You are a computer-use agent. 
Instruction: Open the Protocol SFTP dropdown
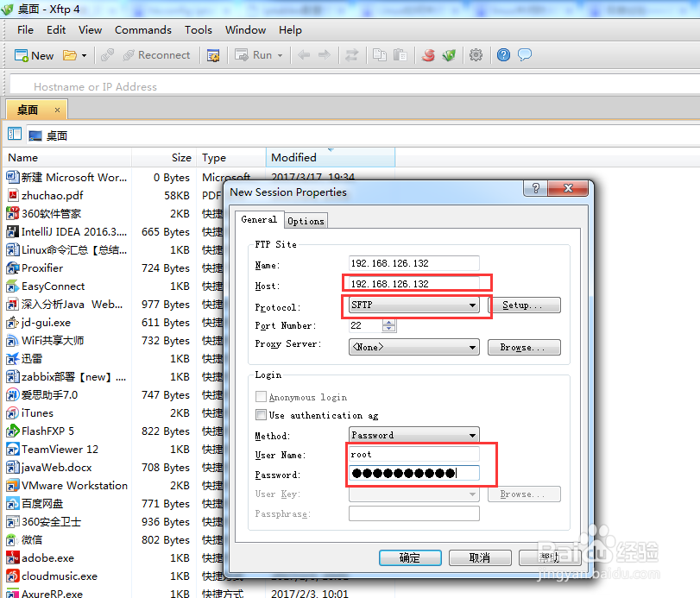tap(413, 305)
